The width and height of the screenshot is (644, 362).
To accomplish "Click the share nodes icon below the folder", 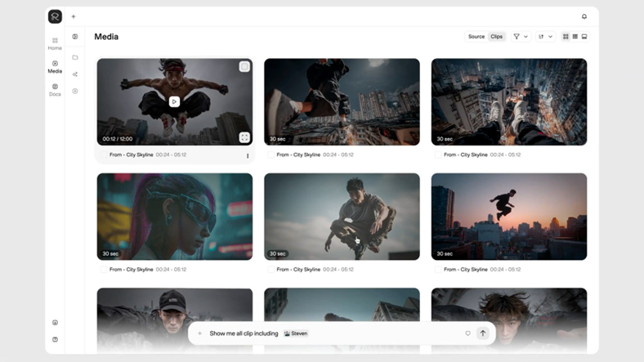I will click(x=75, y=74).
